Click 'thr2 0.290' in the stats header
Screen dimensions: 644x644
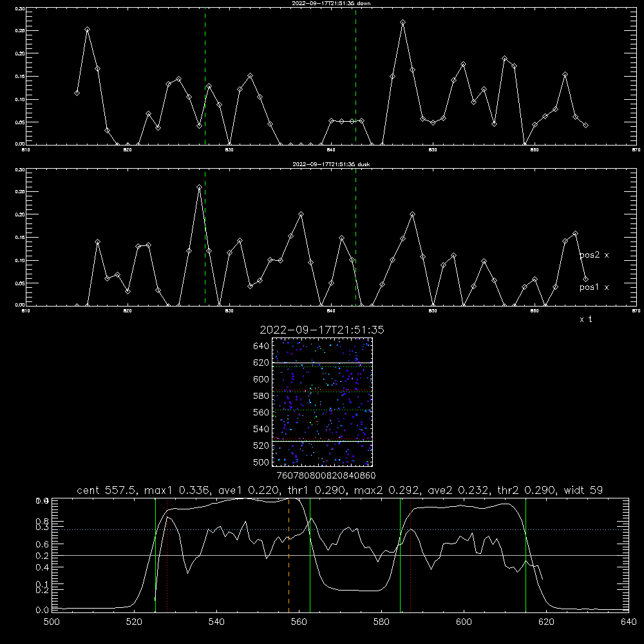(x=527, y=490)
